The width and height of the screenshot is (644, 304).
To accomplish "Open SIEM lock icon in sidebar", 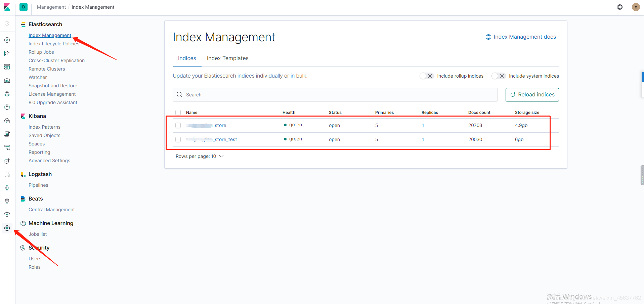I will pyautogui.click(x=7, y=174).
